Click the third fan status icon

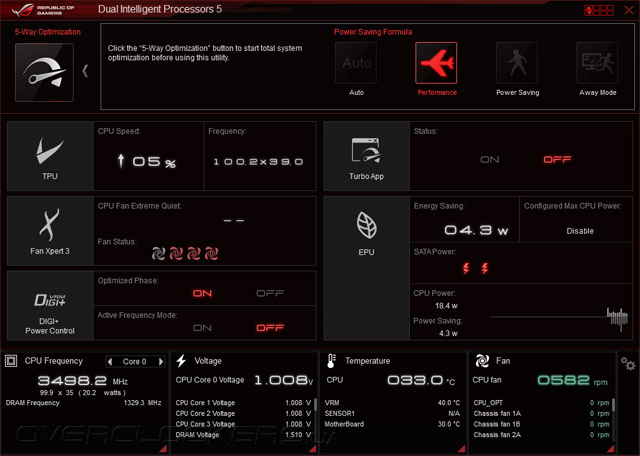193,254
